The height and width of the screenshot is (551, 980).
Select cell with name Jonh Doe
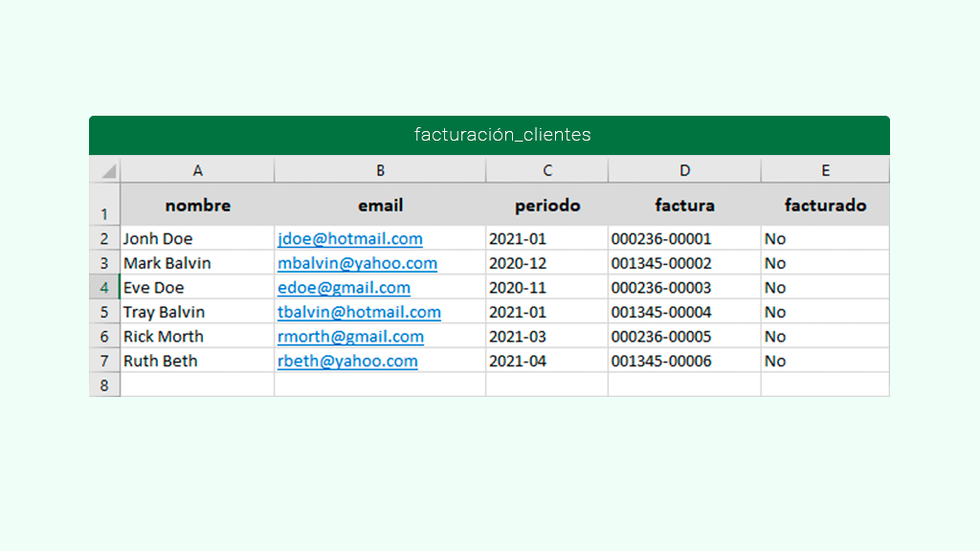point(197,238)
